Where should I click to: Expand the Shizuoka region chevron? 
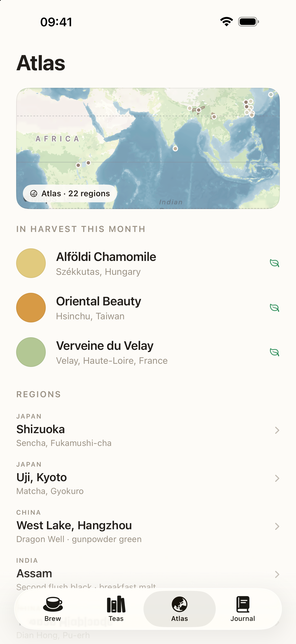click(277, 430)
